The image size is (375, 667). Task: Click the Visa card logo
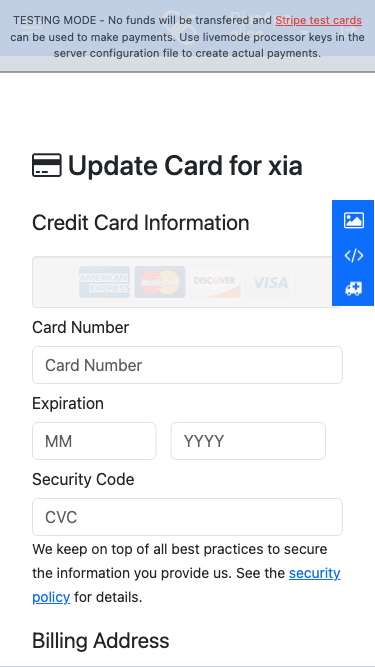tap(270, 282)
